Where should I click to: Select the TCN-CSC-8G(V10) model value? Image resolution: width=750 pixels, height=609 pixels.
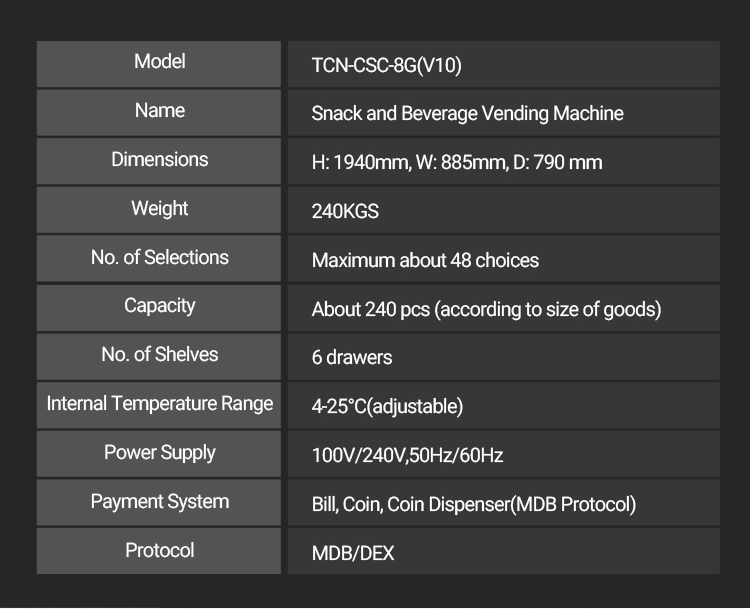386,66
